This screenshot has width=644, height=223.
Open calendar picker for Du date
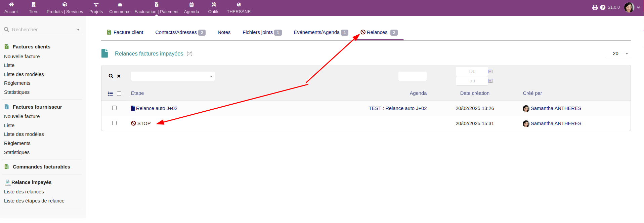pos(490,71)
